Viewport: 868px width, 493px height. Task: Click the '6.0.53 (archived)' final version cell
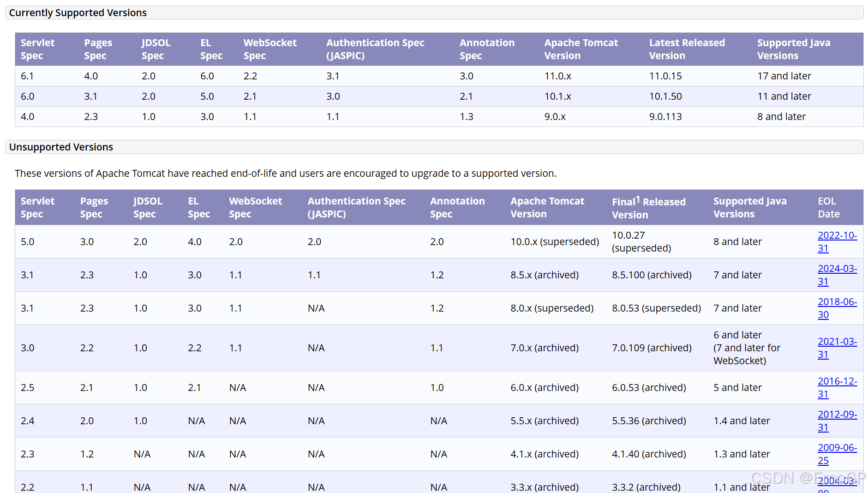(x=649, y=388)
